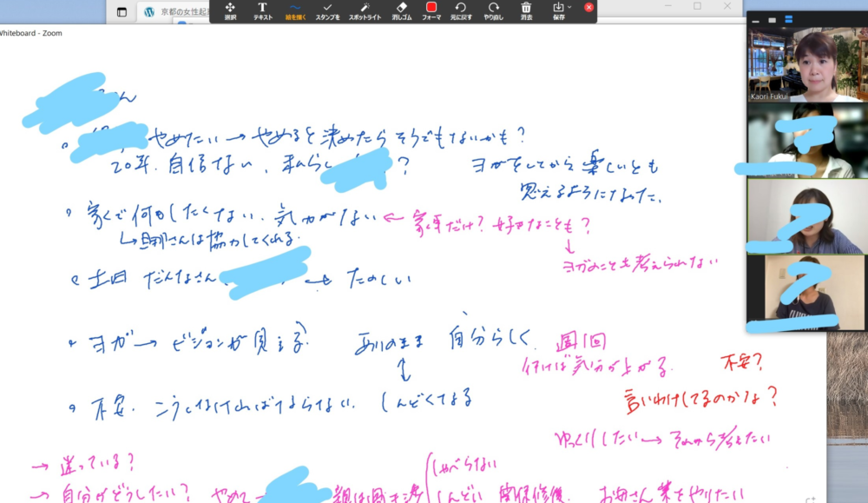Maximize the background browser window
This screenshot has width=868, height=503.
697,6
